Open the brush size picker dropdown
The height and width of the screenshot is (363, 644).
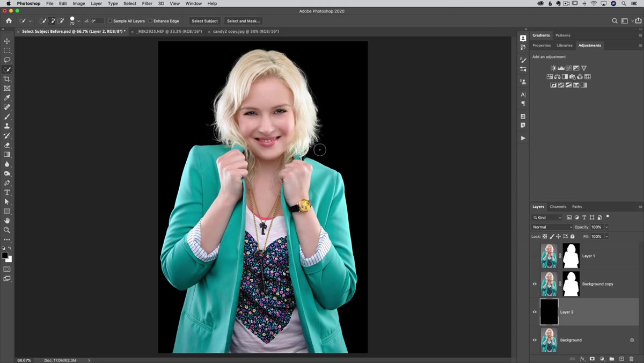tap(78, 21)
